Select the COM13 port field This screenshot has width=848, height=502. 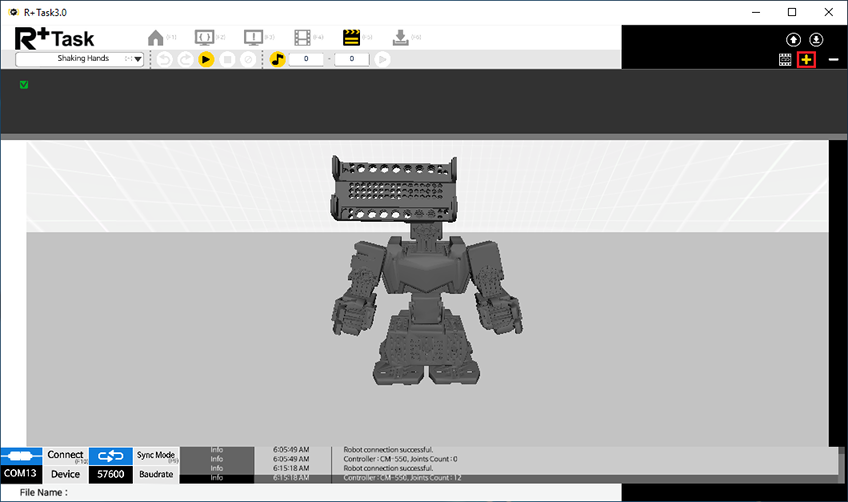[21, 474]
